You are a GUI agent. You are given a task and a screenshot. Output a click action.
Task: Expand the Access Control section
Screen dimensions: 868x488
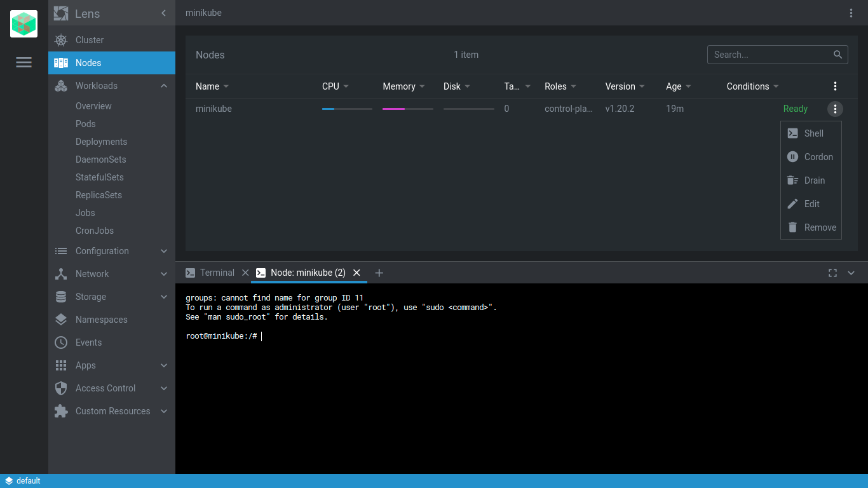click(164, 388)
